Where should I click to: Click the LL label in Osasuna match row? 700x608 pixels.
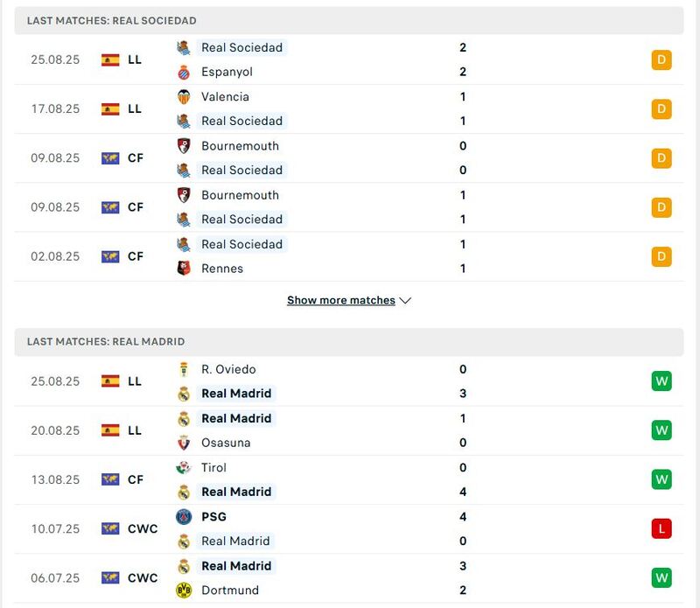(x=135, y=430)
